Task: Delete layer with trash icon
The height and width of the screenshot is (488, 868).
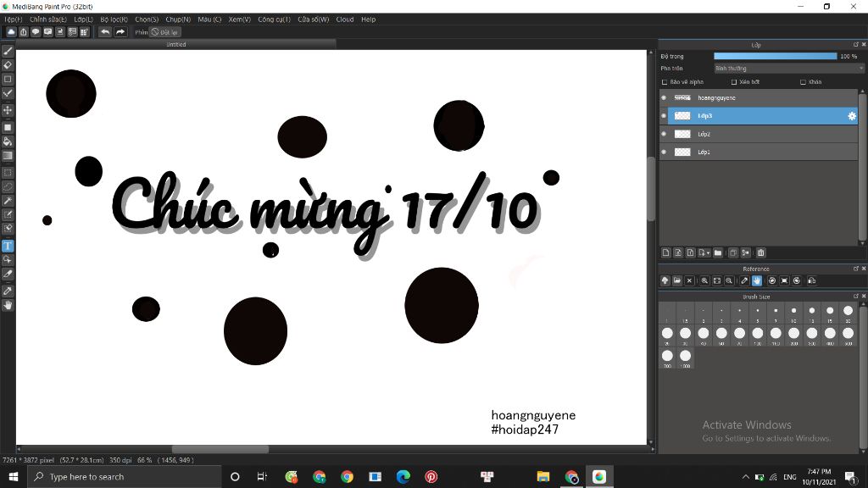Action: [761, 252]
